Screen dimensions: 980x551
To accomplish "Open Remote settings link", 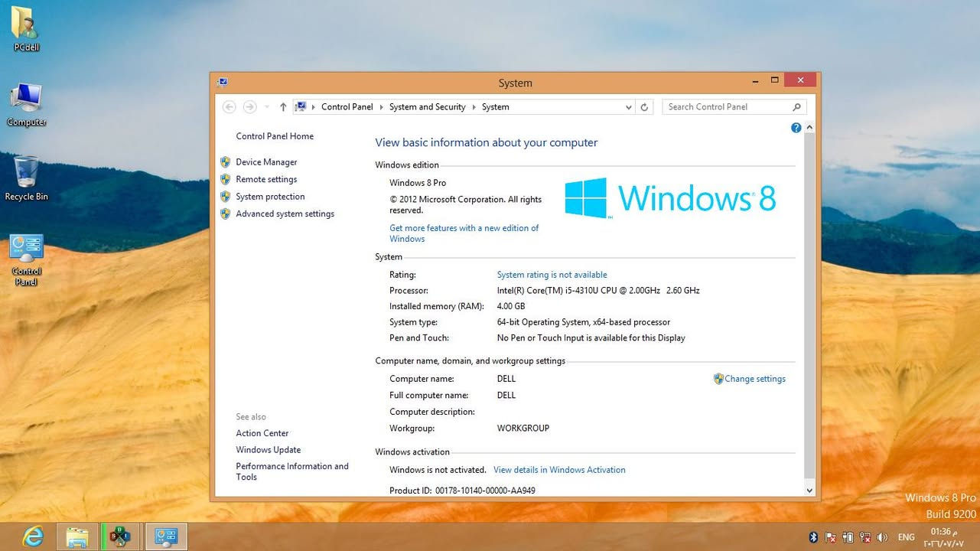I will pyautogui.click(x=266, y=179).
